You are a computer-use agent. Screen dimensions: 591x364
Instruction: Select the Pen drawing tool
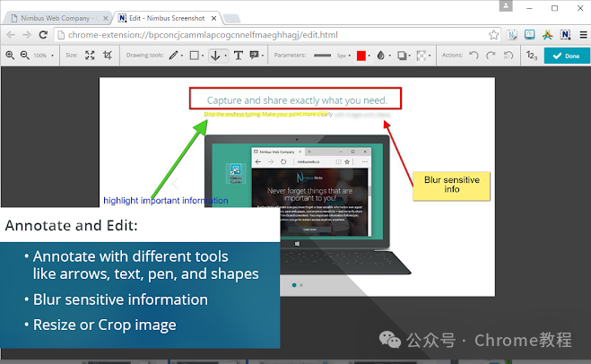(173, 56)
